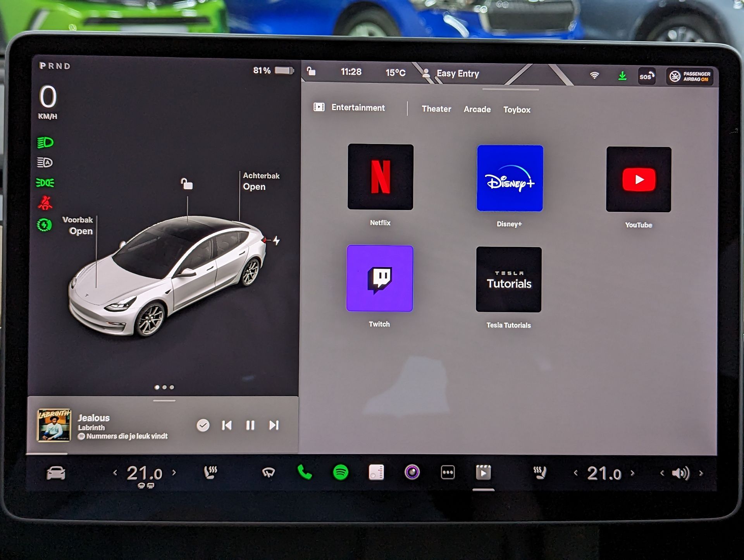This screenshot has height=560, width=744.
Task: Tap the song title Jealous
Action: point(94,417)
